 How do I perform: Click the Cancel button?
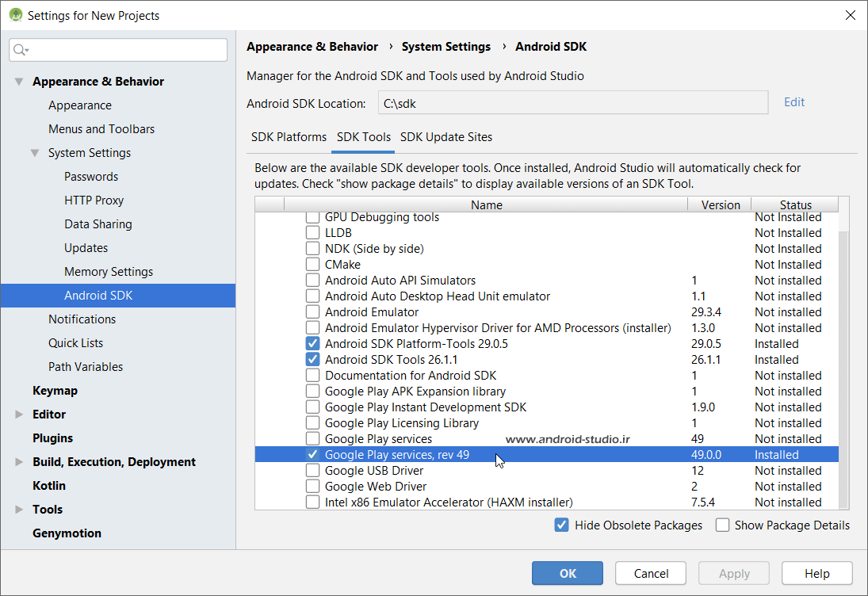pyautogui.click(x=651, y=573)
